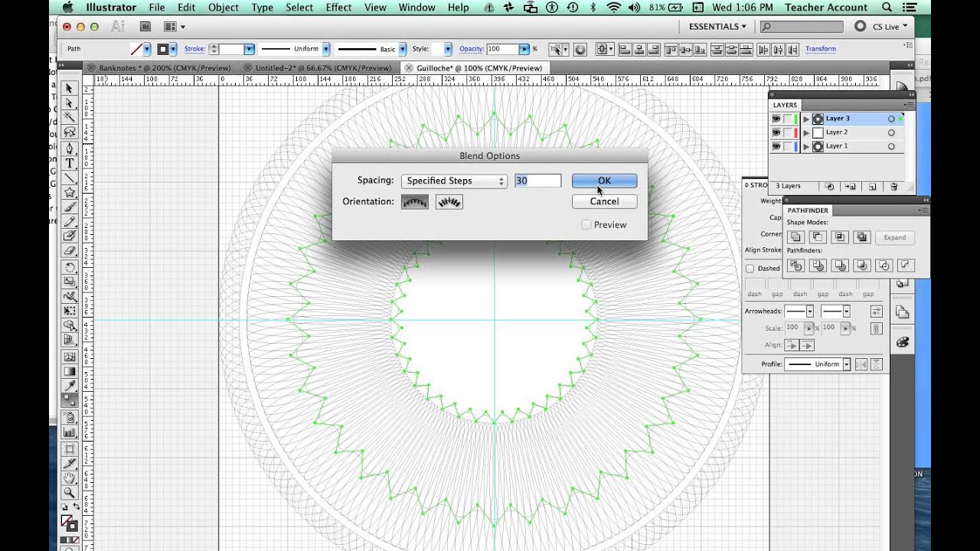
Task: Open the Opacity slider dropdown arrow
Action: pos(524,49)
